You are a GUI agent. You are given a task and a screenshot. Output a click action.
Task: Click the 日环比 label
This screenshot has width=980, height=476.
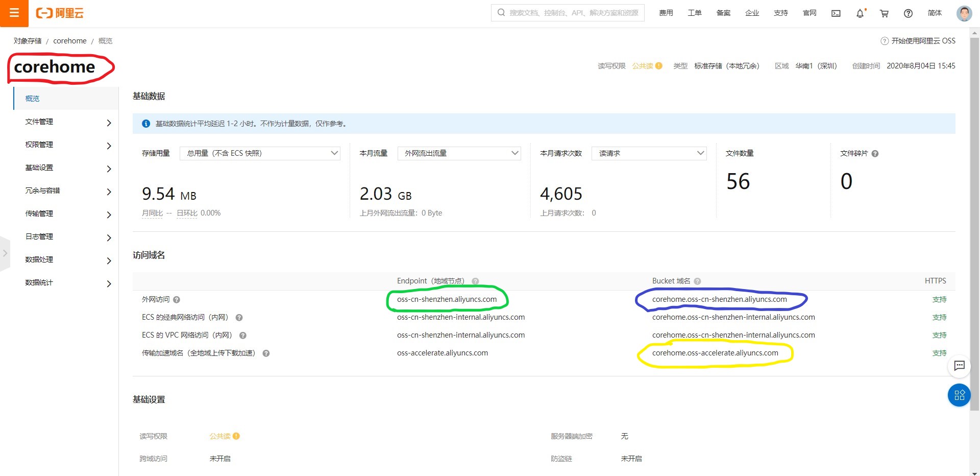(x=187, y=213)
